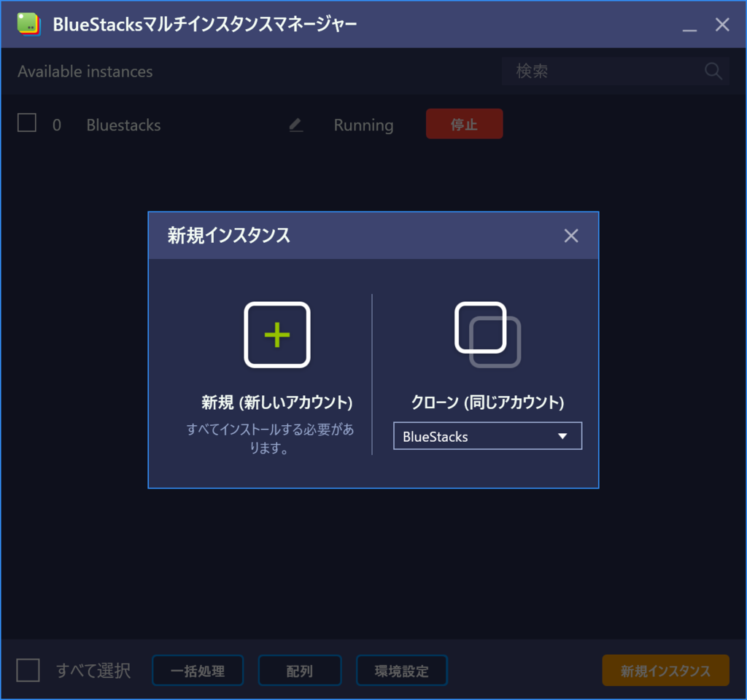Expand the clone selector dropdown arrow
Viewport: 747px width, 700px height.
[562, 435]
